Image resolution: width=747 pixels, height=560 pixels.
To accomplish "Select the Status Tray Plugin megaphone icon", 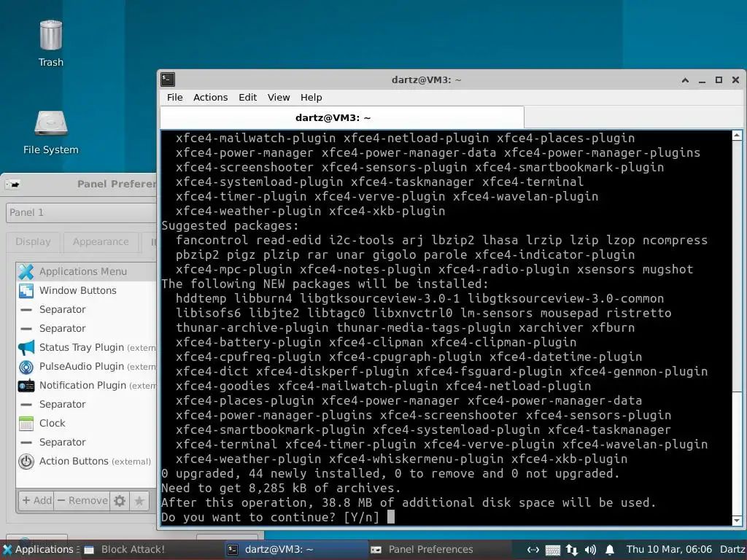I will [26, 348].
